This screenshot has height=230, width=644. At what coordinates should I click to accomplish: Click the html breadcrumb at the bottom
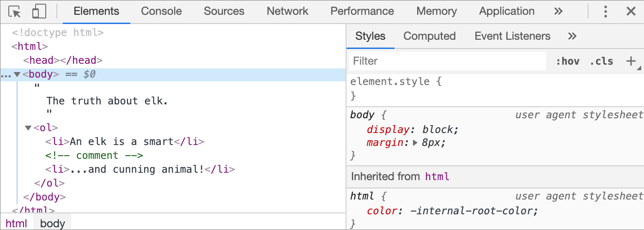[x=17, y=224]
